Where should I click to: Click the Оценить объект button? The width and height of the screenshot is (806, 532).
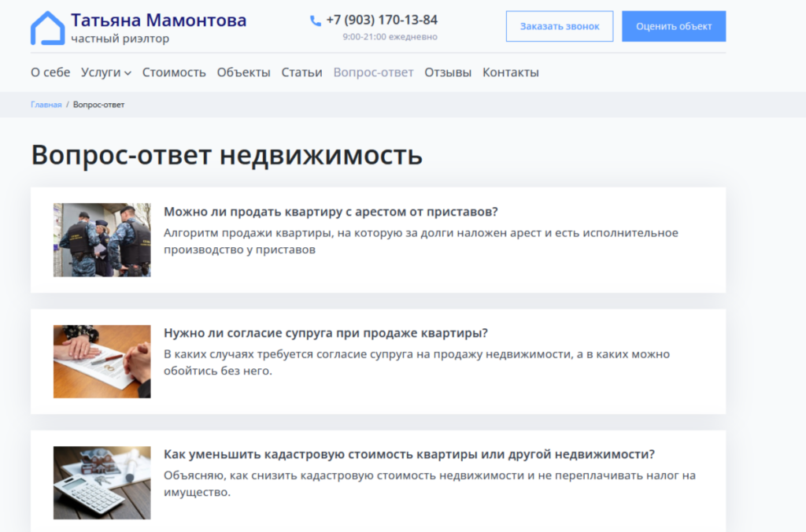[x=674, y=26]
